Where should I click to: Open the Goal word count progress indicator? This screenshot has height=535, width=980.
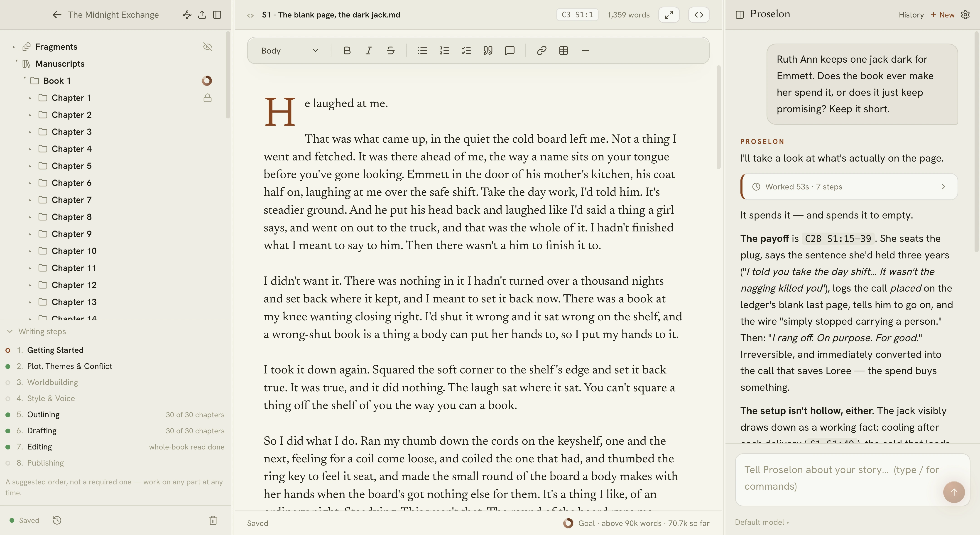click(636, 523)
